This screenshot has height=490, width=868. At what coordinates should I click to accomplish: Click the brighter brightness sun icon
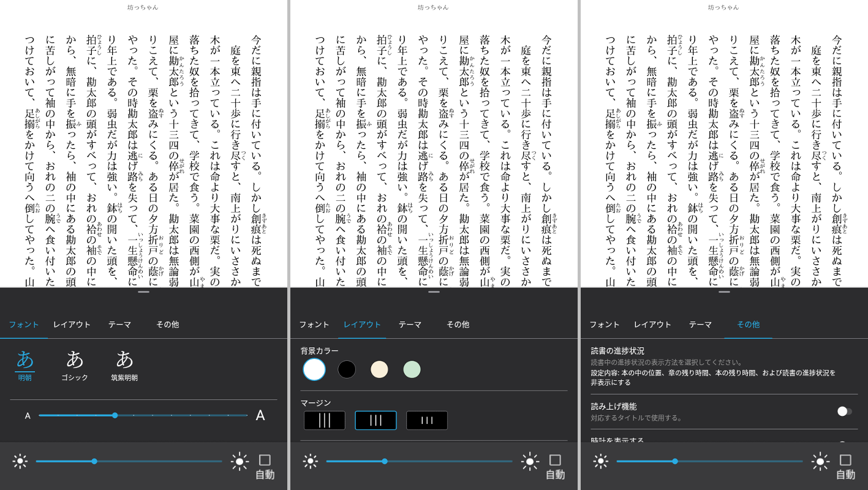pyautogui.click(x=239, y=461)
